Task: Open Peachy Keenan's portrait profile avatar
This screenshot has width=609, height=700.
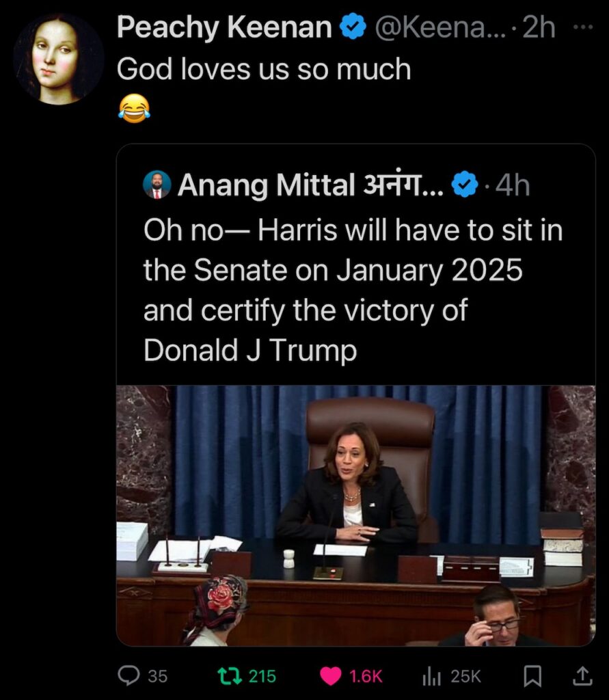Action: [x=58, y=59]
